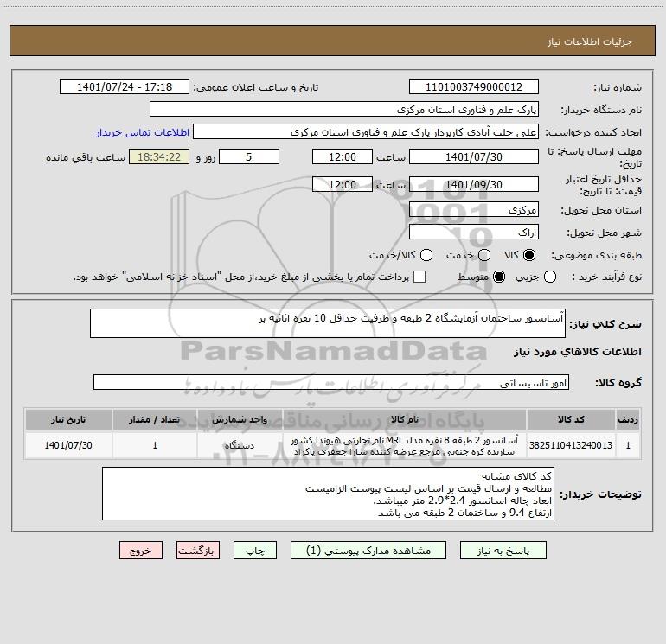Click the quantity cell showing 1
666x644 pixels.
point(155,445)
